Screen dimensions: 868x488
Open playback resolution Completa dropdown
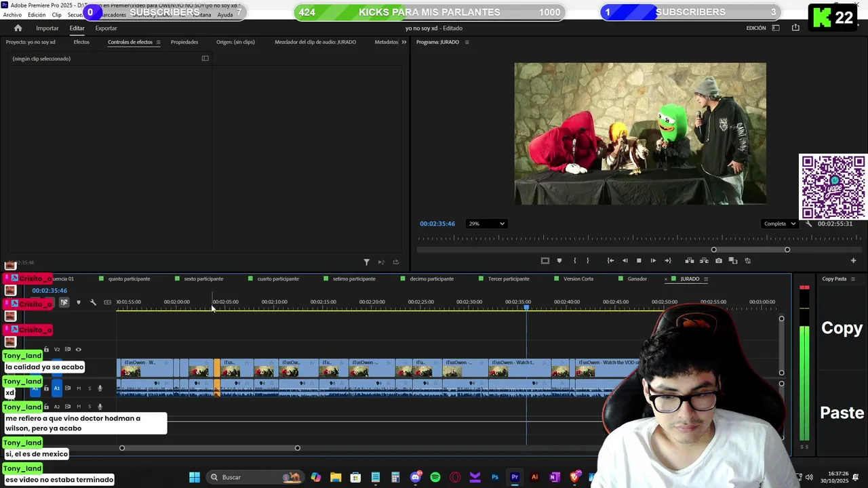tap(778, 224)
